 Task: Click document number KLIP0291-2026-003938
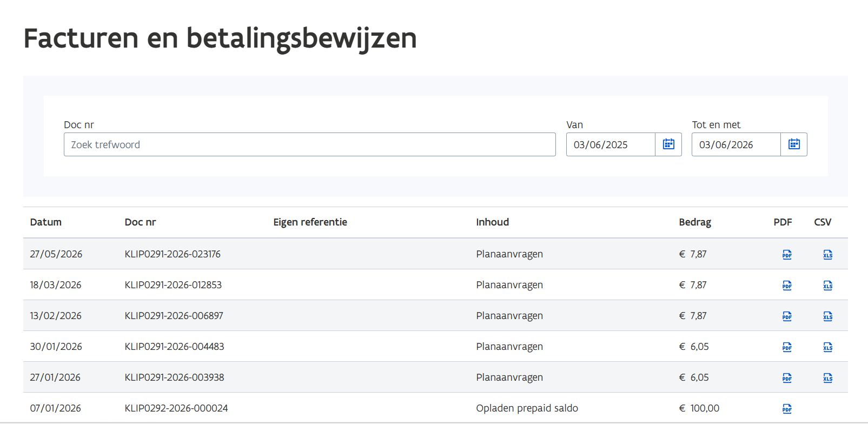(174, 377)
